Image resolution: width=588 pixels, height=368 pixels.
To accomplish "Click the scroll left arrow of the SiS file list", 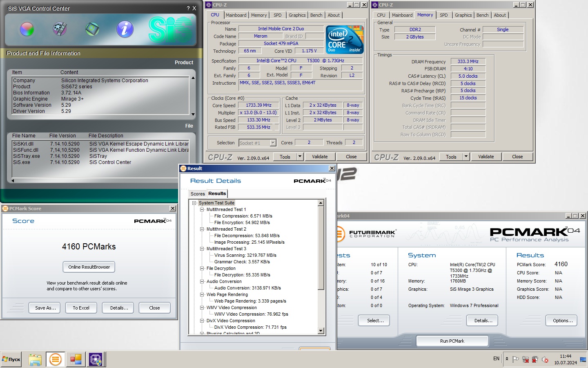I will click(x=13, y=180).
